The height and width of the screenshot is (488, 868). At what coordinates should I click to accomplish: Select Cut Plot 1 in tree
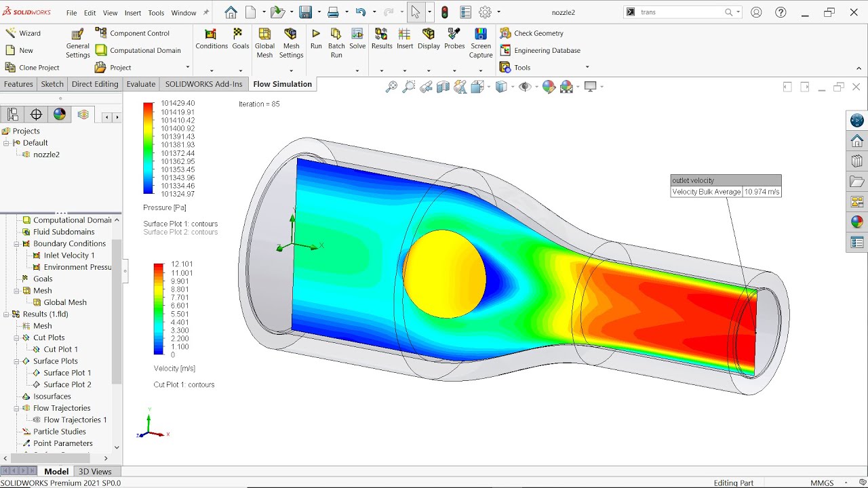coord(61,350)
